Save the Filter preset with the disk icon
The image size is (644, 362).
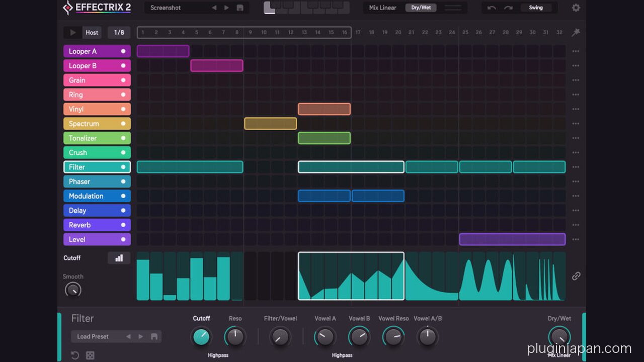click(x=154, y=336)
